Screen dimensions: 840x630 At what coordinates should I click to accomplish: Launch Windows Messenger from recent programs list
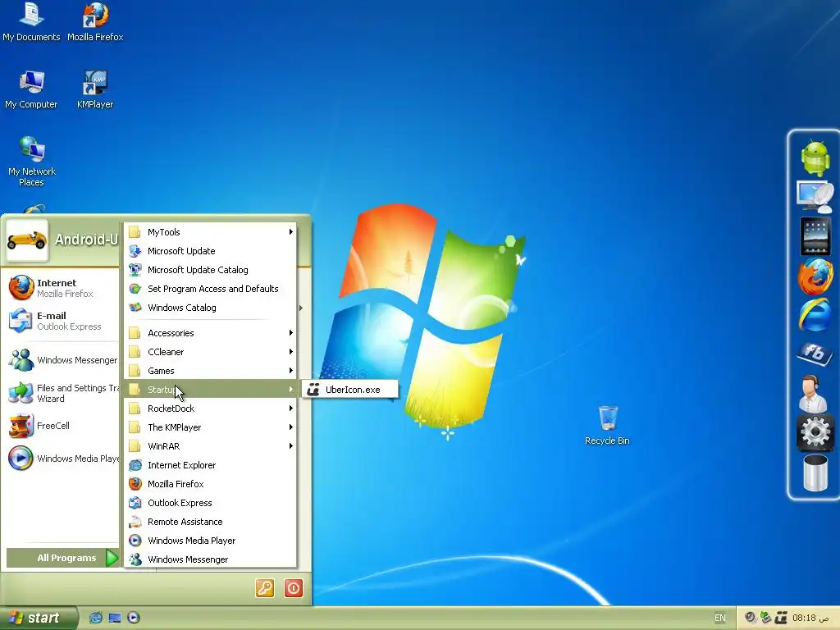tap(63, 360)
